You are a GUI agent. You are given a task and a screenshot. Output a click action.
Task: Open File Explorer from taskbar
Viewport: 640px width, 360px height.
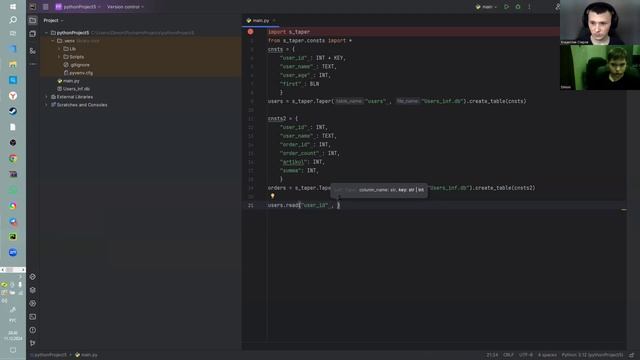13,64
